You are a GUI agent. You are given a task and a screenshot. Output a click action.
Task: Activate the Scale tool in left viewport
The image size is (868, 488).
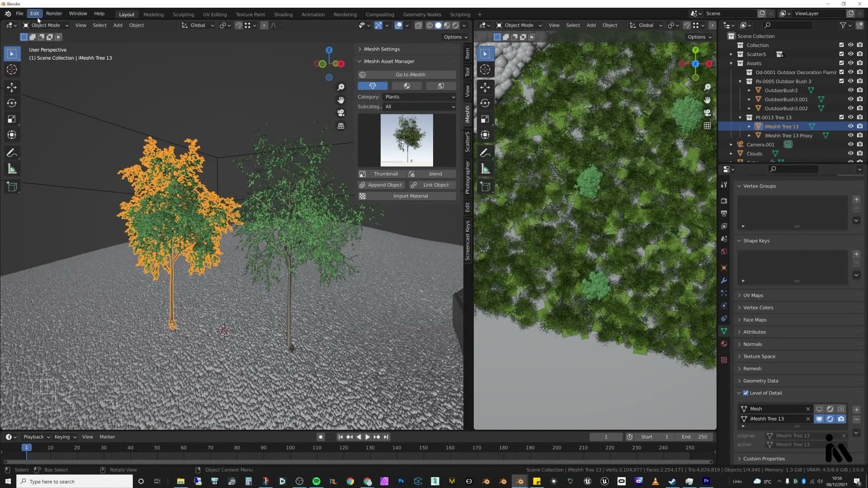[x=12, y=119]
